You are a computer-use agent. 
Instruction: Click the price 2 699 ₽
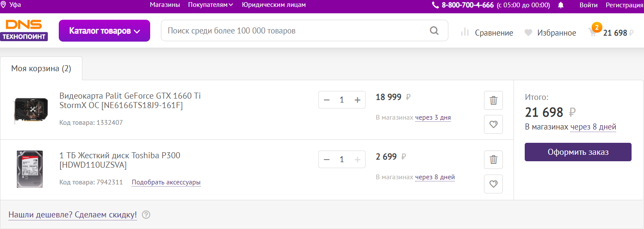[x=391, y=157]
